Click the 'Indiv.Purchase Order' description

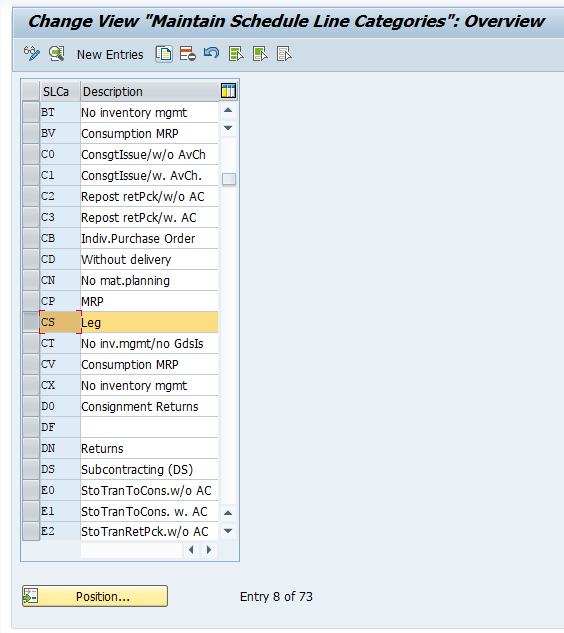(149, 238)
